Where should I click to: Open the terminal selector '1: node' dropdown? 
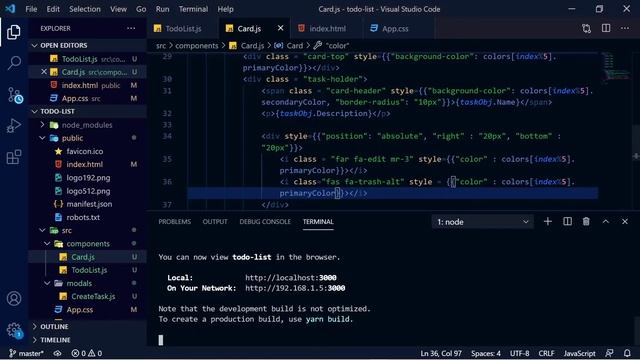click(482, 222)
